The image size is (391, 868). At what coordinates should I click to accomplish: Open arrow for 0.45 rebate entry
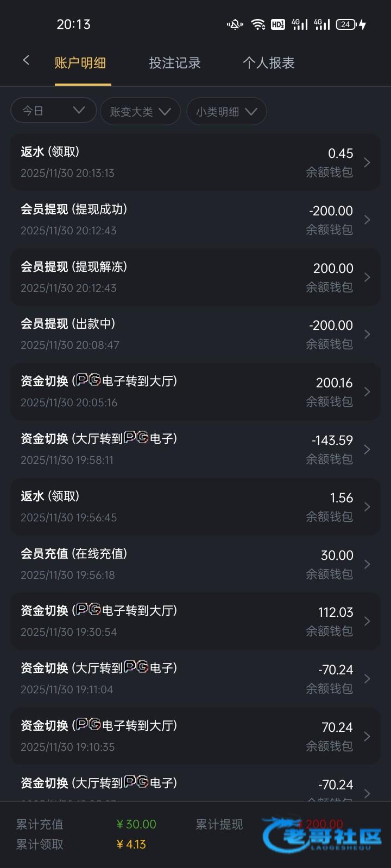(367, 162)
